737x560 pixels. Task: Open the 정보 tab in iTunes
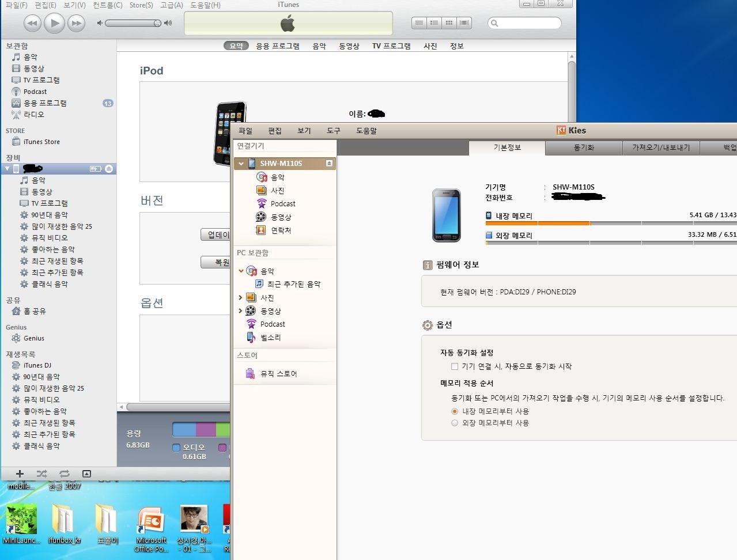[457, 46]
